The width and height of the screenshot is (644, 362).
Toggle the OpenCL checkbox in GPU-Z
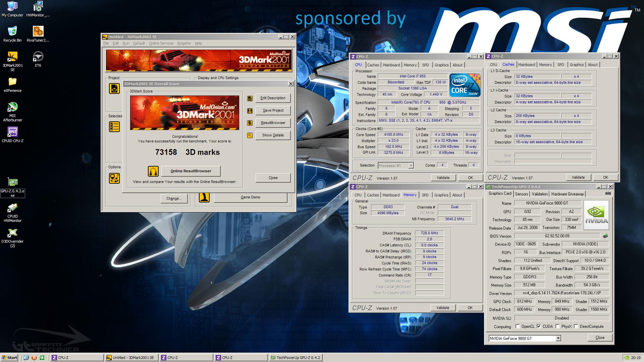tap(518, 326)
